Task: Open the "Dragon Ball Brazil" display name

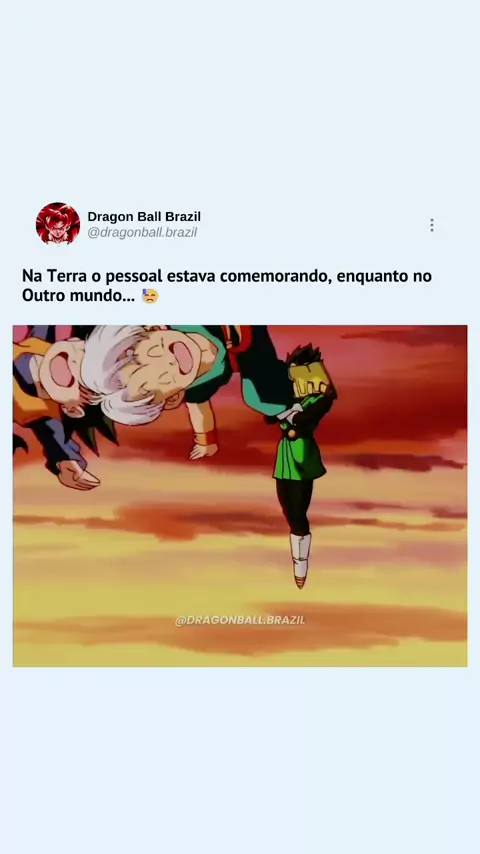Action: (144, 217)
